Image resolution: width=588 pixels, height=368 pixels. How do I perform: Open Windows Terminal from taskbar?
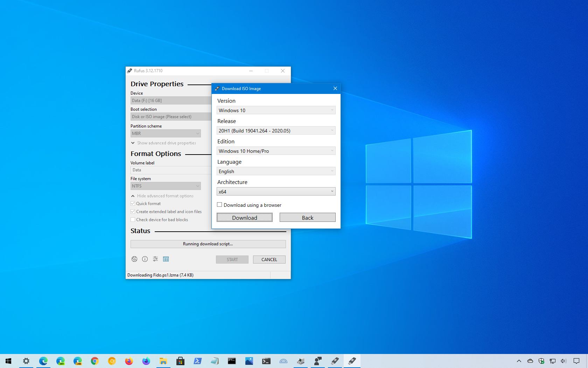pyautogui.click(x=266, y=361)
